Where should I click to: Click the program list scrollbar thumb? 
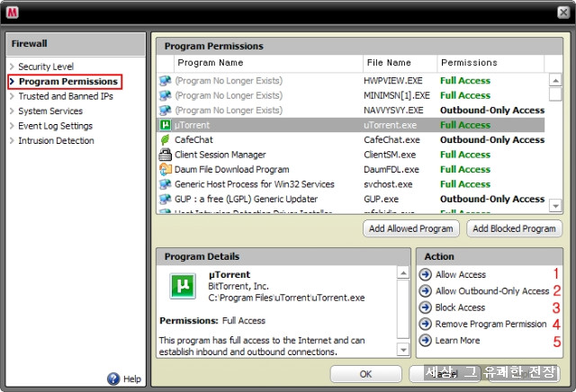pyautogui.click(x=555, y=94)
